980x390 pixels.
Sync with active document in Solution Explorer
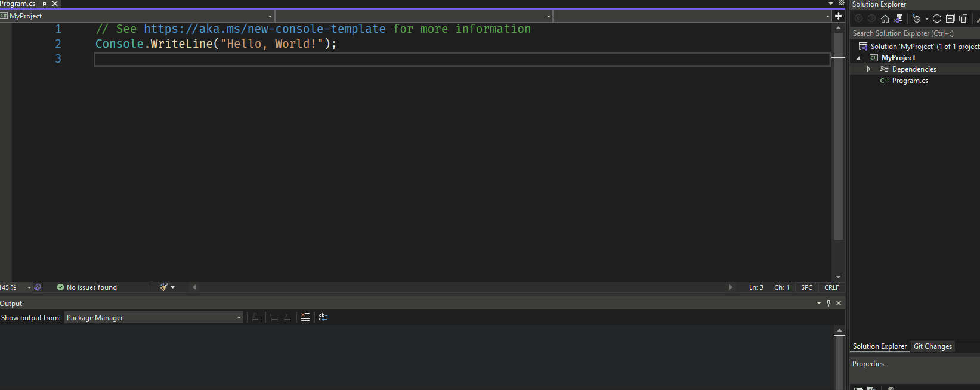pyautogui.click(x=937, y=18)
